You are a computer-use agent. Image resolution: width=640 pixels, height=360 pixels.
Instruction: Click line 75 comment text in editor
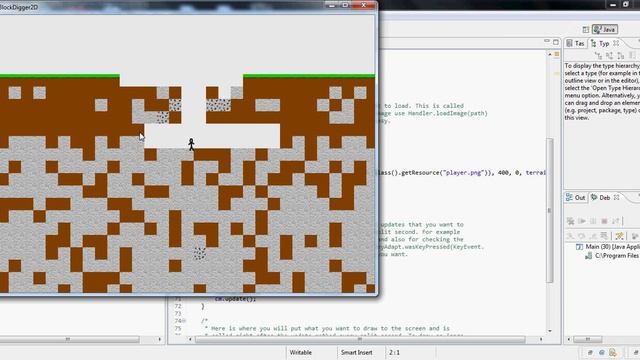327,328
